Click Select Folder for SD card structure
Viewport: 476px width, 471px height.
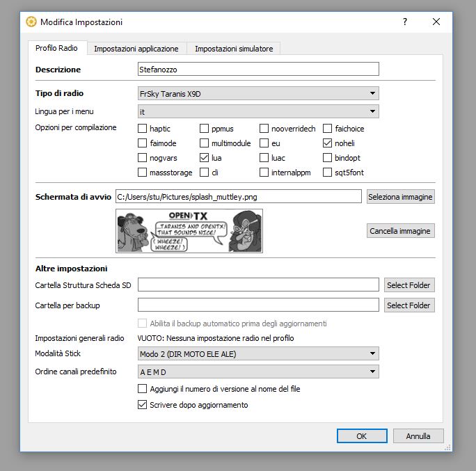[x=408, y=285]
